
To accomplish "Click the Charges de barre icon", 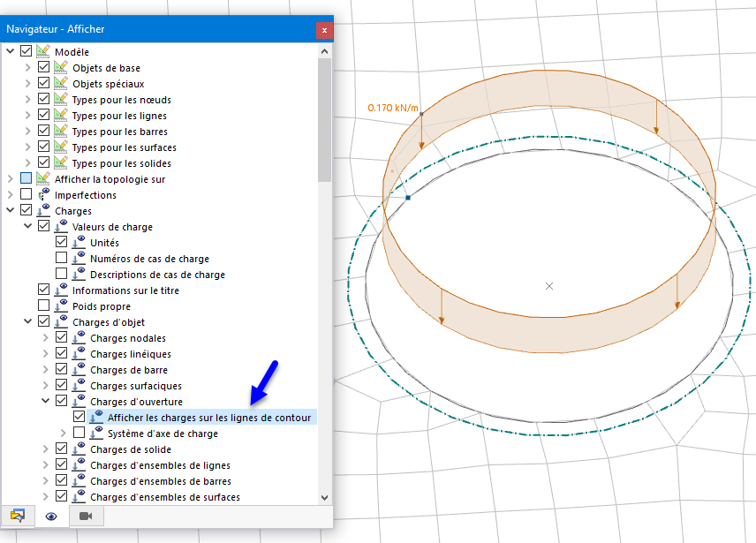I will point(79,369).
